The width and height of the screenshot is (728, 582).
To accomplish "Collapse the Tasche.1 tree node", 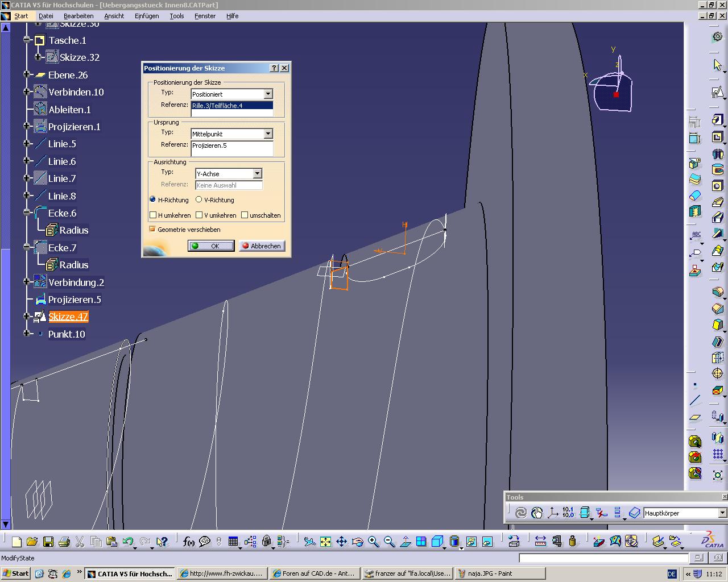I will (27, 40).
